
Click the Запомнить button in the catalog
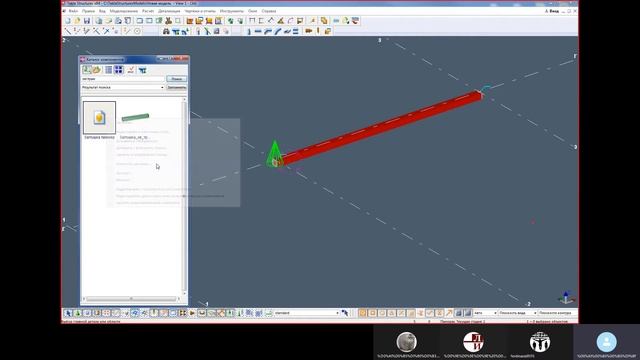[x=176, y=87]
